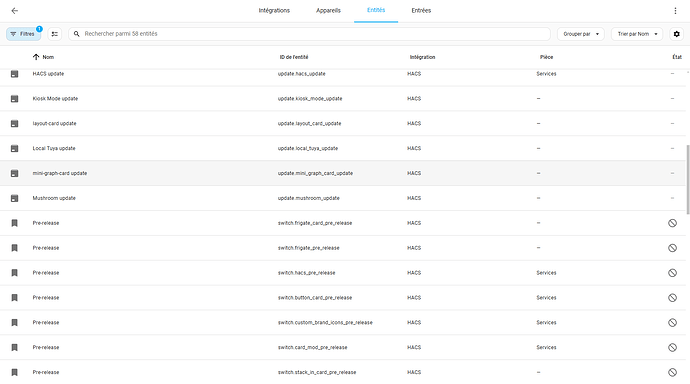Click bookmark icon of switch.stack_in_card_pre_release row
This screenshot has height=384, width=690.
[x=15, y=372]
